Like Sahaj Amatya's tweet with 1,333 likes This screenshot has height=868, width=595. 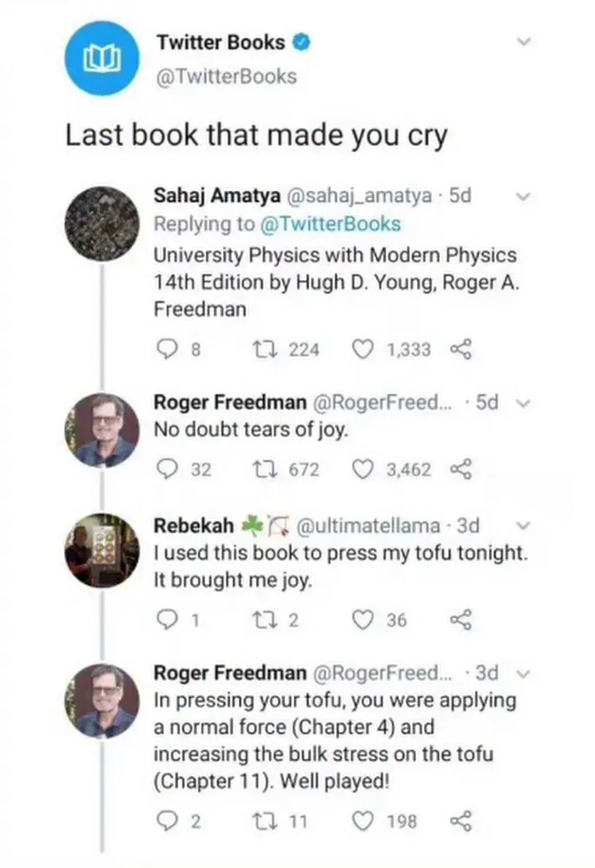362,350
